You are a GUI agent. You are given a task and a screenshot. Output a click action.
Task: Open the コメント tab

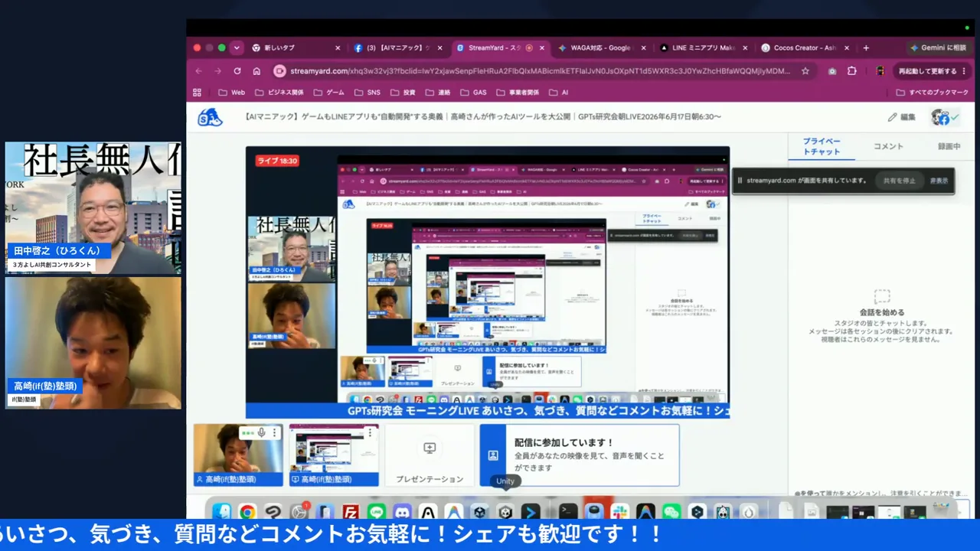[888, 146]
